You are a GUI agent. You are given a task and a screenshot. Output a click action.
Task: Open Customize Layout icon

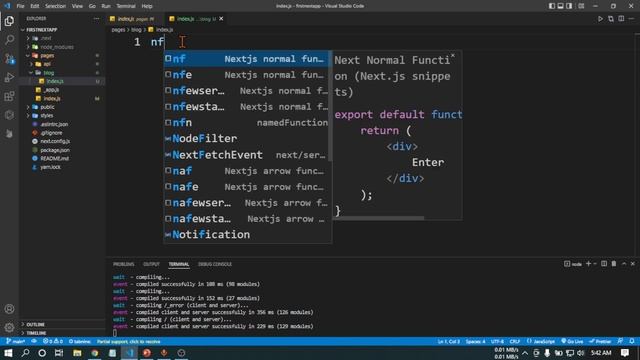[581, 6]
